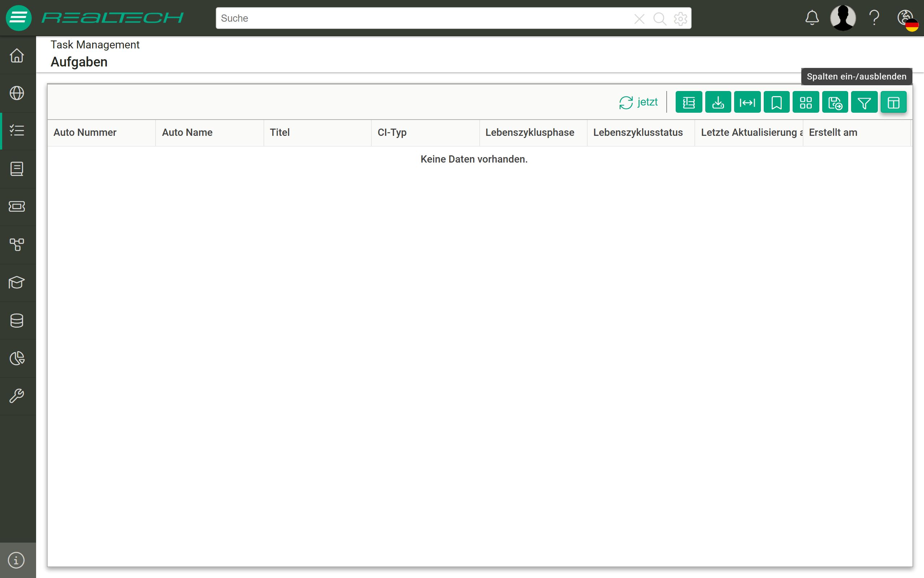Open the filter funnel toolbar button
This screenshot has width=924, height=578.
(x=864, y=102)
